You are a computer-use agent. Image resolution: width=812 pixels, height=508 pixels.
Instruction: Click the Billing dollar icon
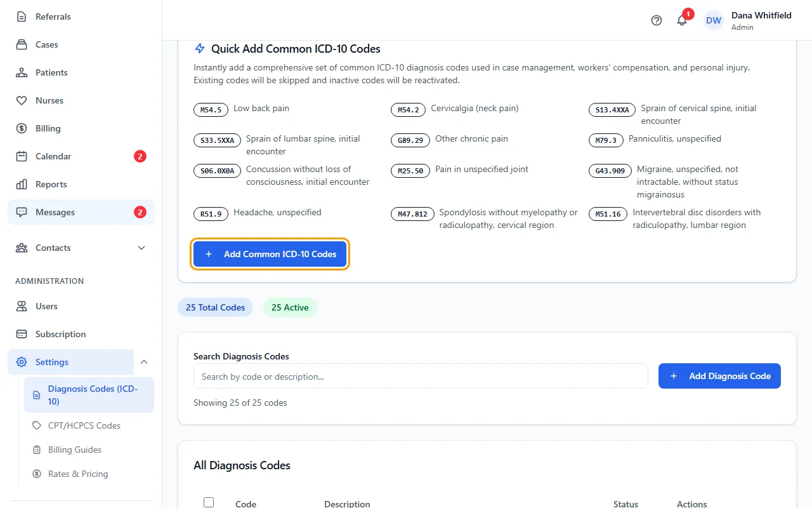click(22, 128)
